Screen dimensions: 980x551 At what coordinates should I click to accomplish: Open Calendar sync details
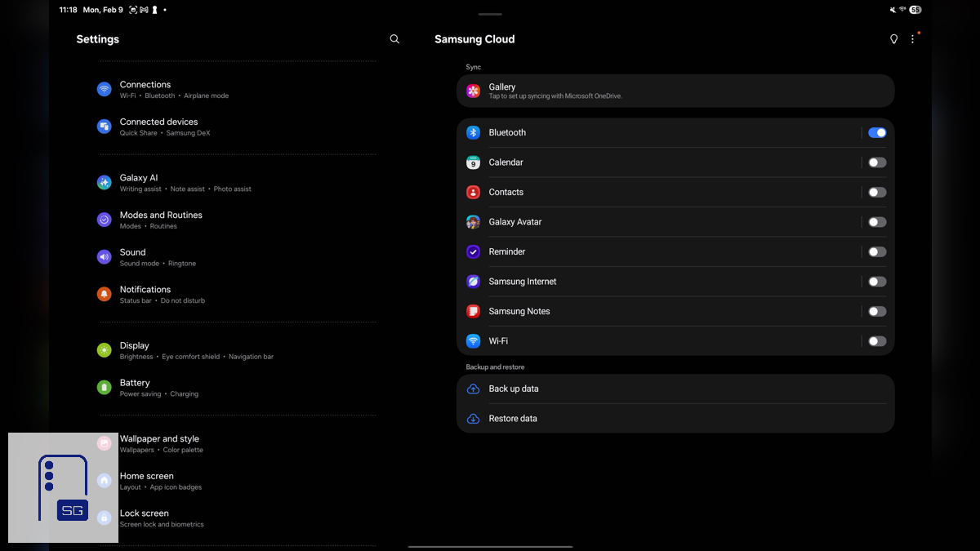point(659,162)
